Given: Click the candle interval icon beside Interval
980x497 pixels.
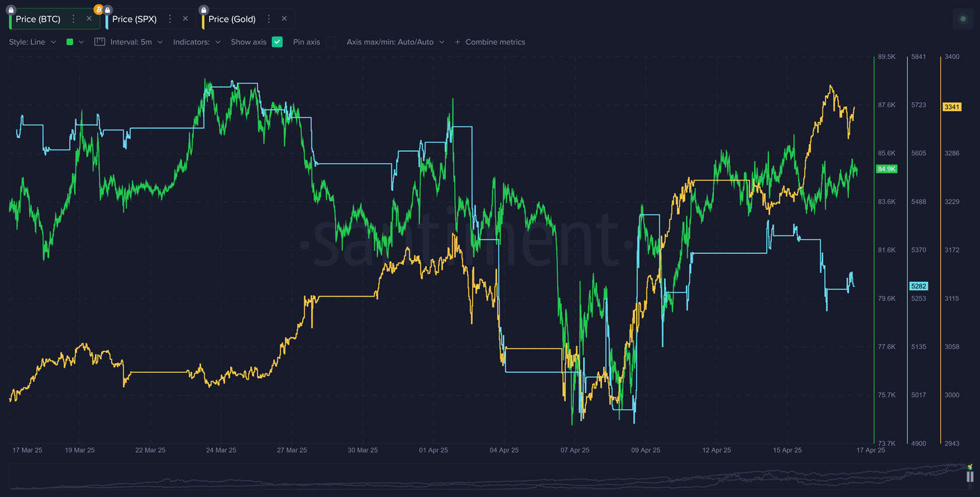Looking at the screenshot, I should [100, 42].
